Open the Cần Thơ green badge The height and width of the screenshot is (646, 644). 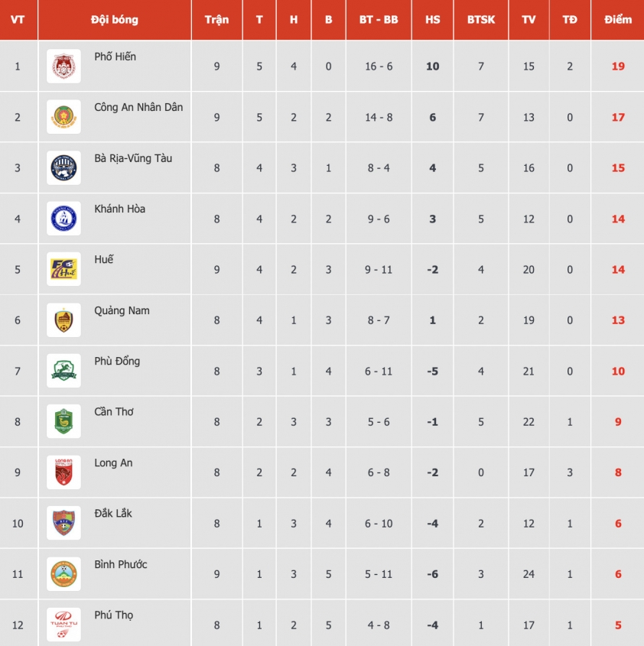click(63, 421)
